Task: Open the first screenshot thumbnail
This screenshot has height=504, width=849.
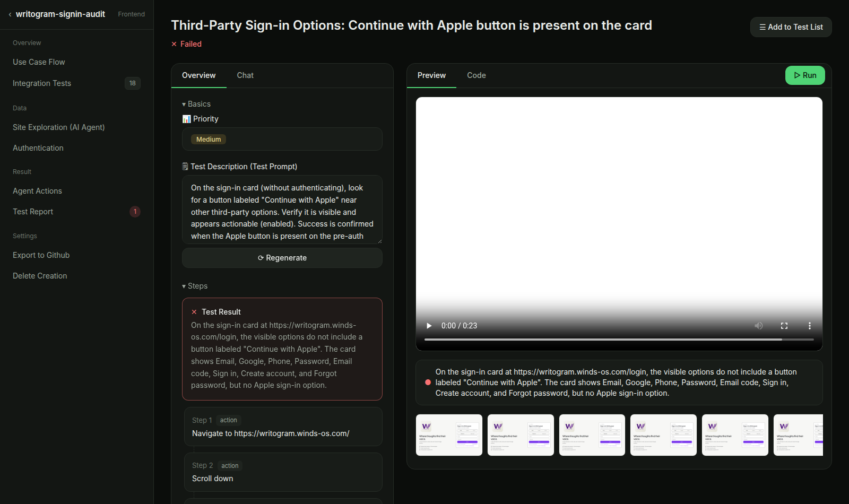Action: (449, 435)
